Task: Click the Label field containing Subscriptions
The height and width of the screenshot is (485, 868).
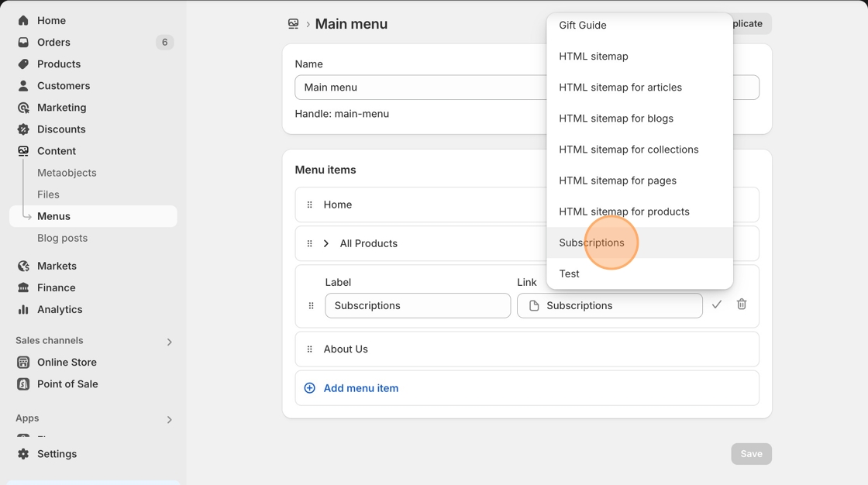Action: point(418,305)
